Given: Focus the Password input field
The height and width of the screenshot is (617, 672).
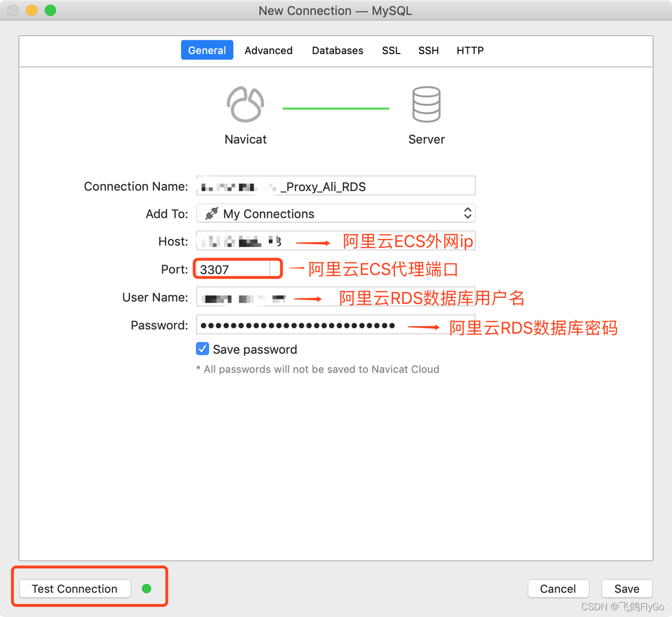Looking at the screenshot, I should [336, 325].
